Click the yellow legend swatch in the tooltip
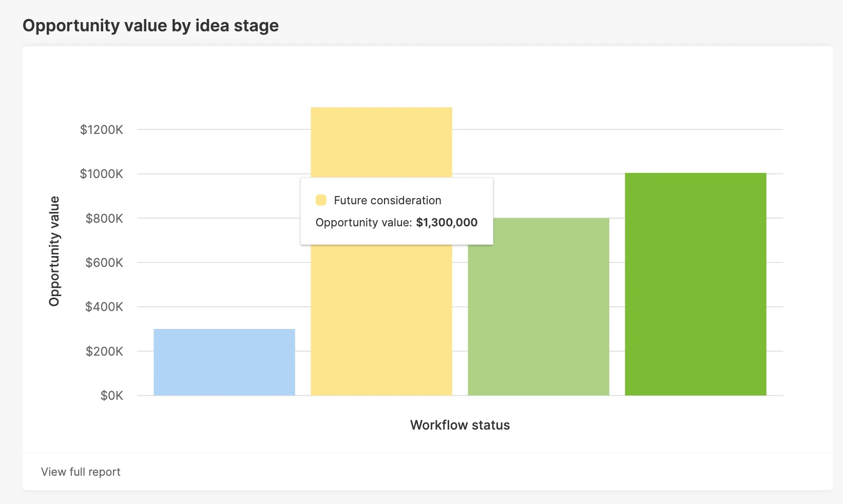 tap(322, 200)
